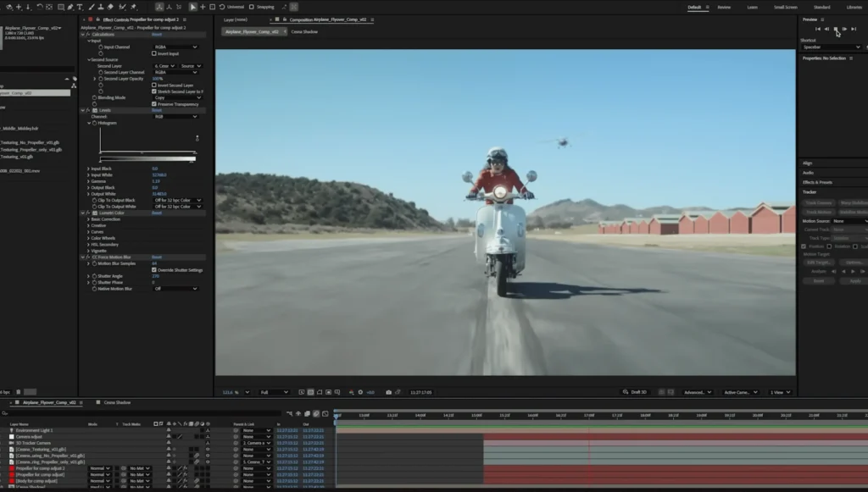Click the Take Snapshot camera icon
This screenshot has height=492, width=868.
pyautogui.click(x=387, y=392)
